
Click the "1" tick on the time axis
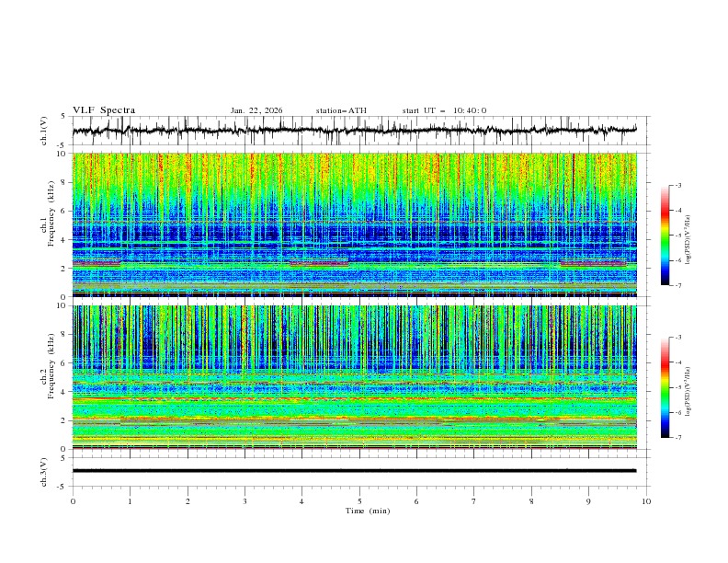(131, 501)
